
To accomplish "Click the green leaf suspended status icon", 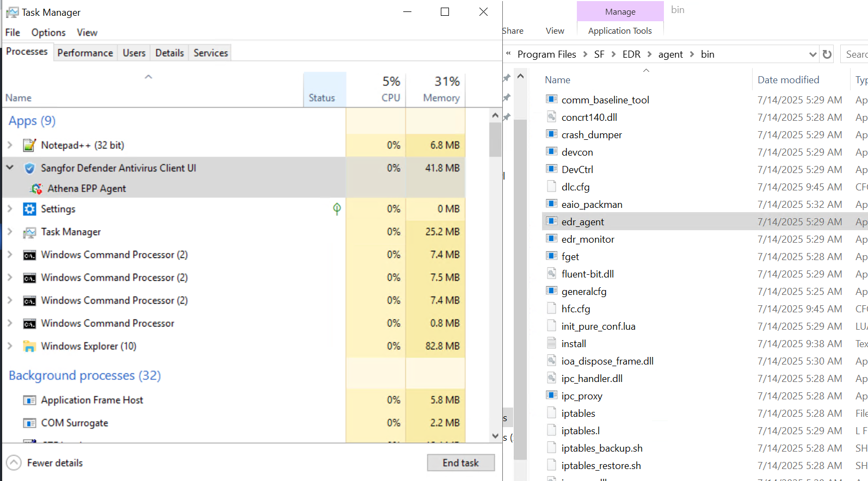I will coord(337,209).
